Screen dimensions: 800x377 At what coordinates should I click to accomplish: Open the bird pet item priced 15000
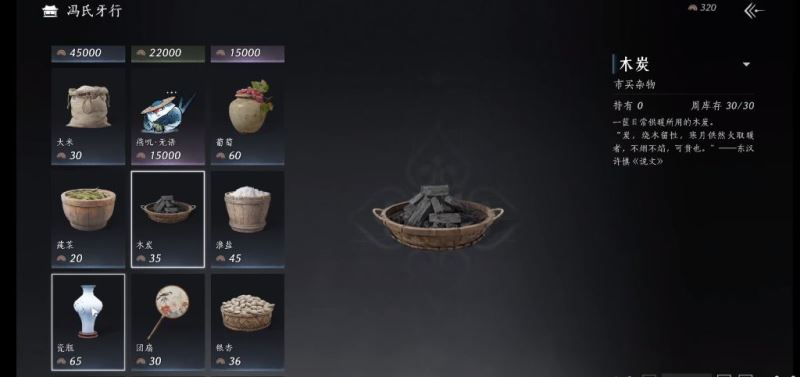click(168, 116)
